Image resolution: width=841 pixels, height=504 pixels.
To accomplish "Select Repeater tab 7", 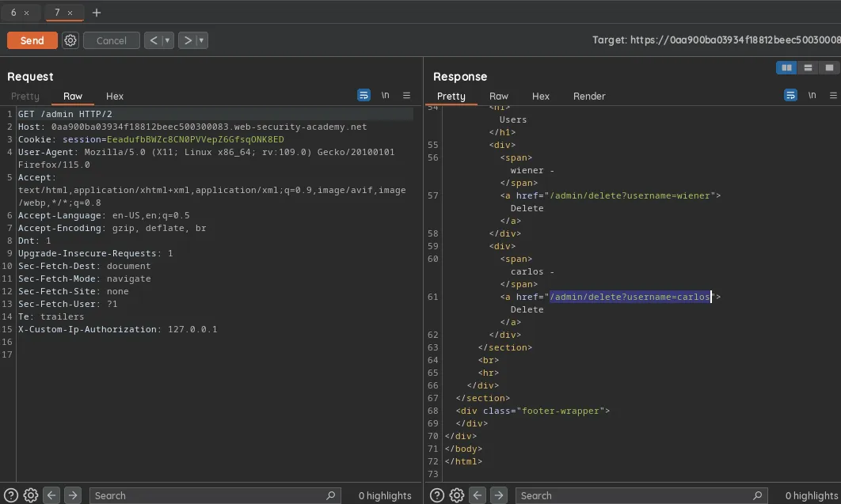I will [57, 13].
